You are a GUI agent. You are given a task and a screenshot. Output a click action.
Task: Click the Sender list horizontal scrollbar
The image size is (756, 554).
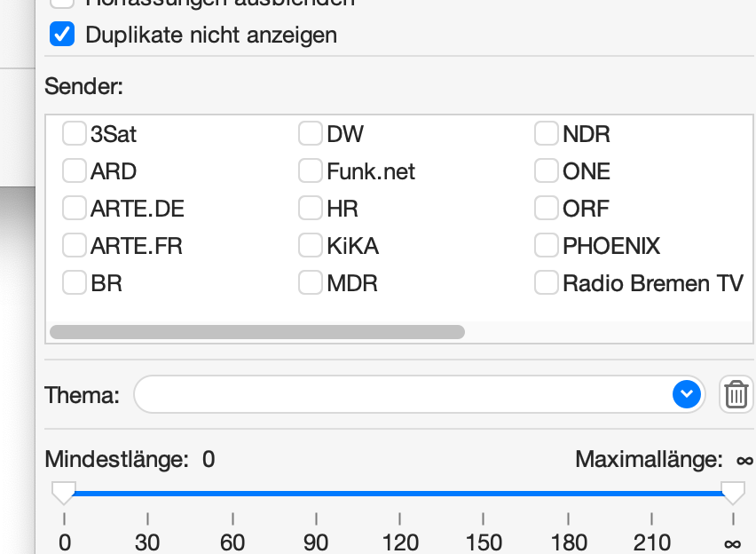coord(257,332)
